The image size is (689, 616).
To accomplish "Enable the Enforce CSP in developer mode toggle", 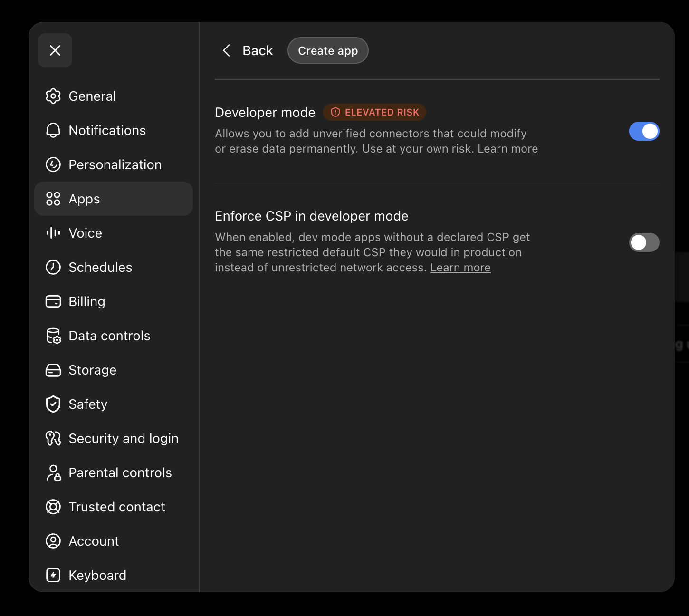I will tap(644, 242).
